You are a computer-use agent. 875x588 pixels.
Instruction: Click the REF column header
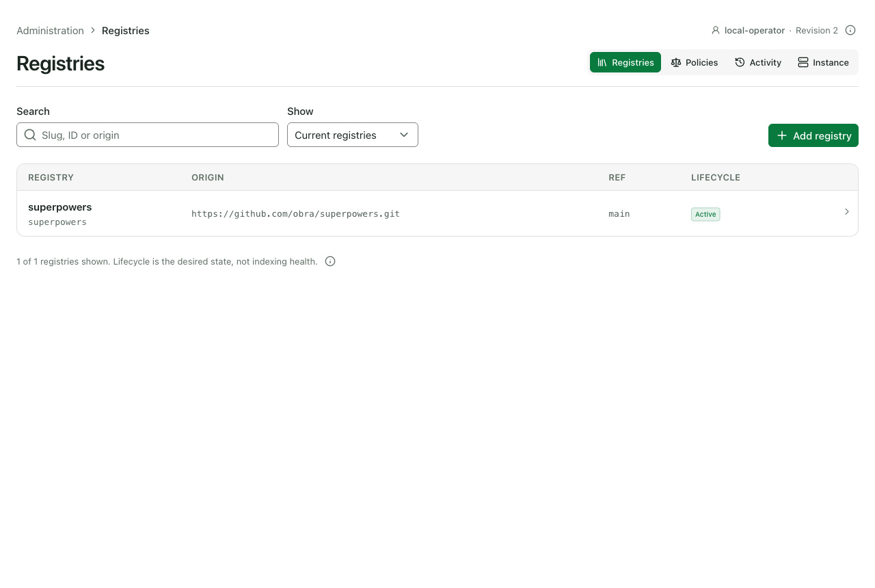click(x=617, y=177)
